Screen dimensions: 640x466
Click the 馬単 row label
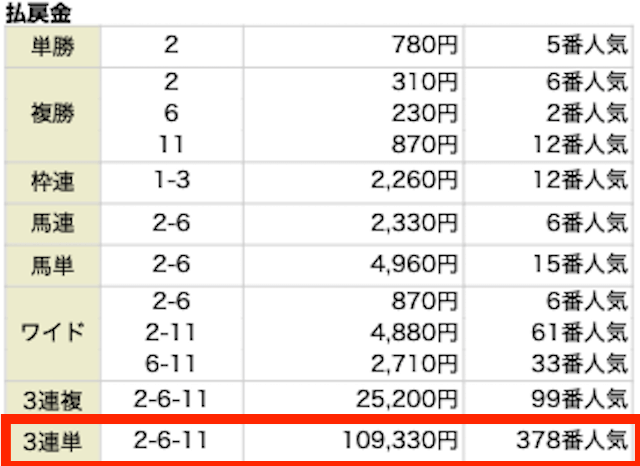point(53,266)
